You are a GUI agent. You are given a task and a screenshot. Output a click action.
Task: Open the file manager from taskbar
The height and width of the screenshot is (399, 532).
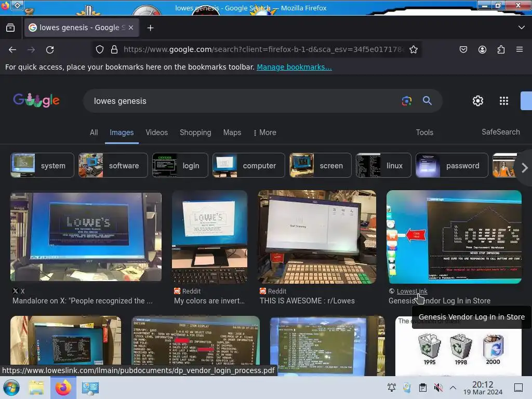[x=36, y=388]
